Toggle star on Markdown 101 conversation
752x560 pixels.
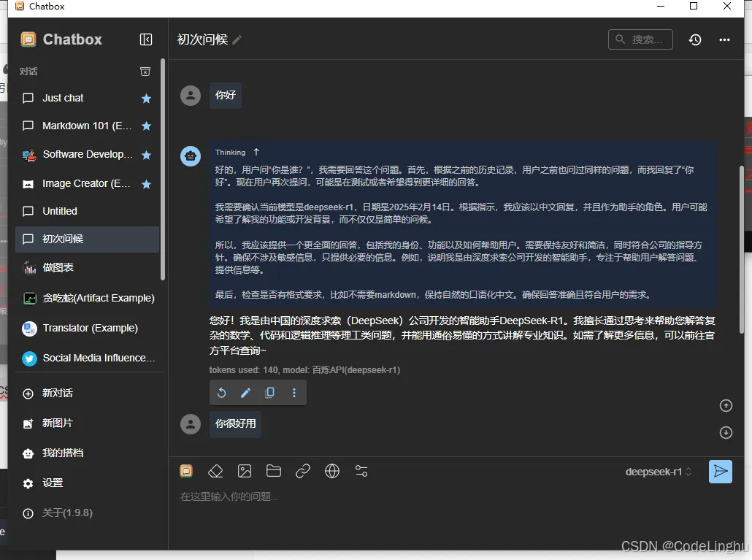pos(146,126)
